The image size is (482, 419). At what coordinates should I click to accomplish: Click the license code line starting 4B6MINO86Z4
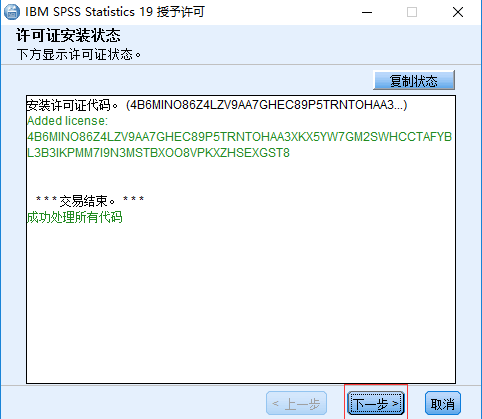(x=239, y=137)
